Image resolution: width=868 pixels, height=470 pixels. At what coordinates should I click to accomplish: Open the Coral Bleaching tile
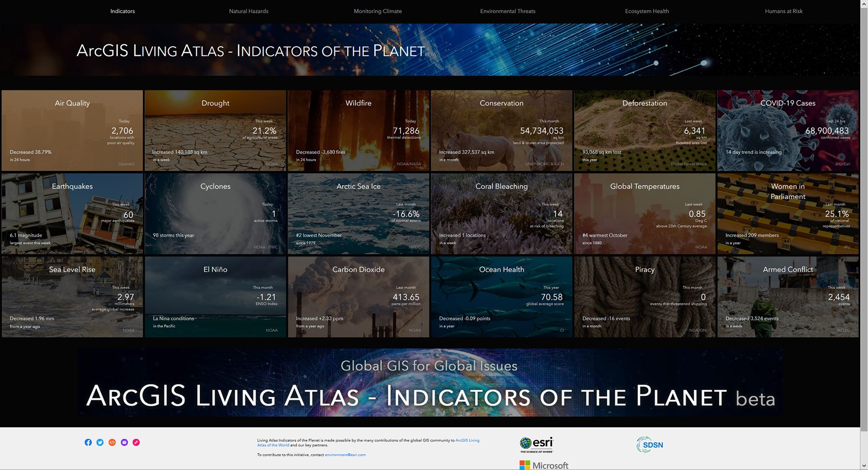pos(501,213)
